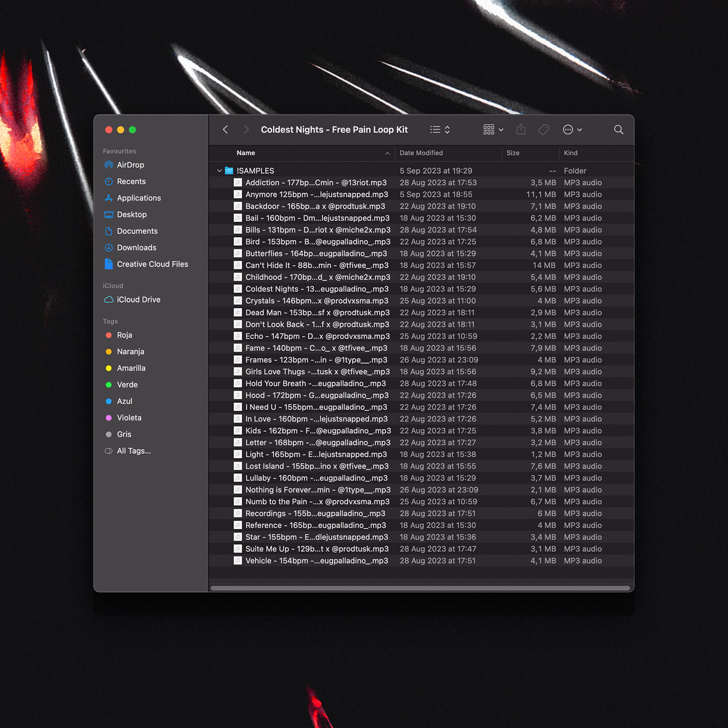Click the 11,1 MB size cell
728x728 pixels.
[541, 195]
